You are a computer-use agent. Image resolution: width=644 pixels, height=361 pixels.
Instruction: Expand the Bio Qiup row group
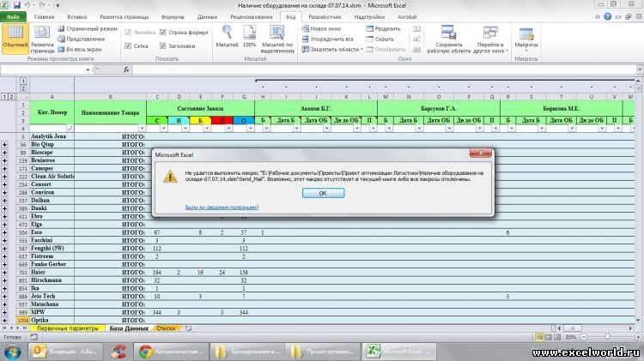point(6,145)
